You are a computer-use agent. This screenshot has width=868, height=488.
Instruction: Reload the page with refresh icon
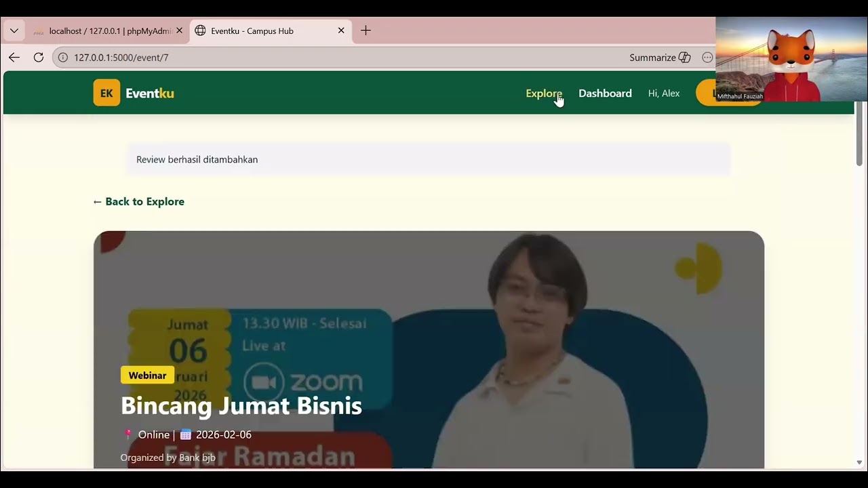[39, 58]
